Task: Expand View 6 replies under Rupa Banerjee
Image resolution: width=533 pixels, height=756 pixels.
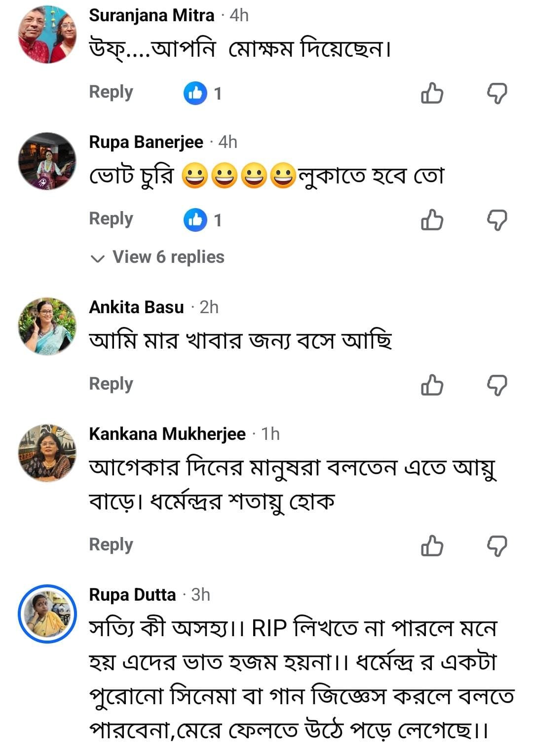Action: 158,257
